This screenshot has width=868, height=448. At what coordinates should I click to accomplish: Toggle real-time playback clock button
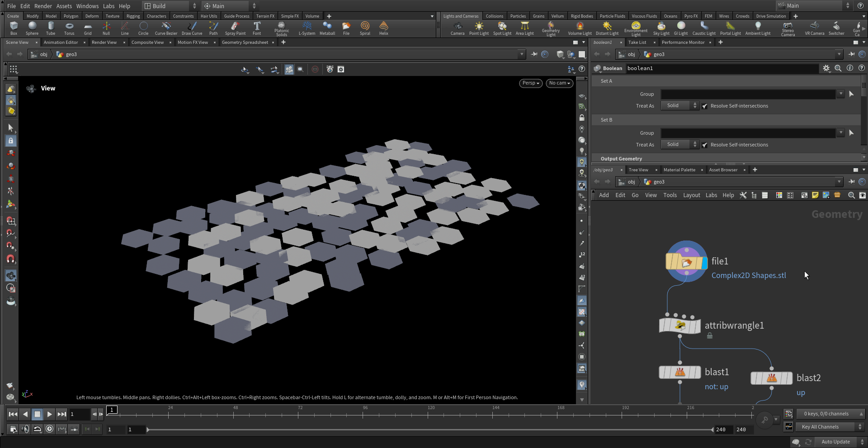(x=50, y=429)
